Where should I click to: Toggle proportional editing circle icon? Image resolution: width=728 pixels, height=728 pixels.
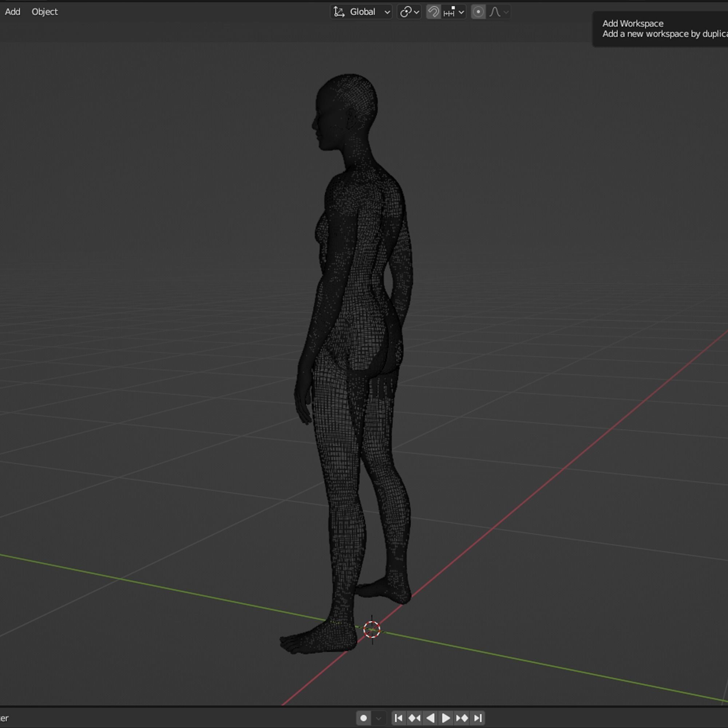[x=478, y=12]
